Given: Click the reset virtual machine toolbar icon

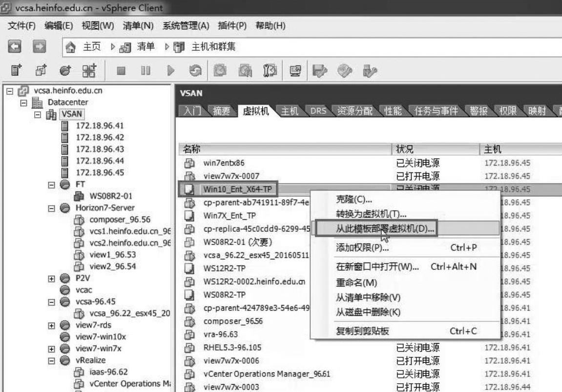Looking at the screenshot, I should click(x=195, y=71).
